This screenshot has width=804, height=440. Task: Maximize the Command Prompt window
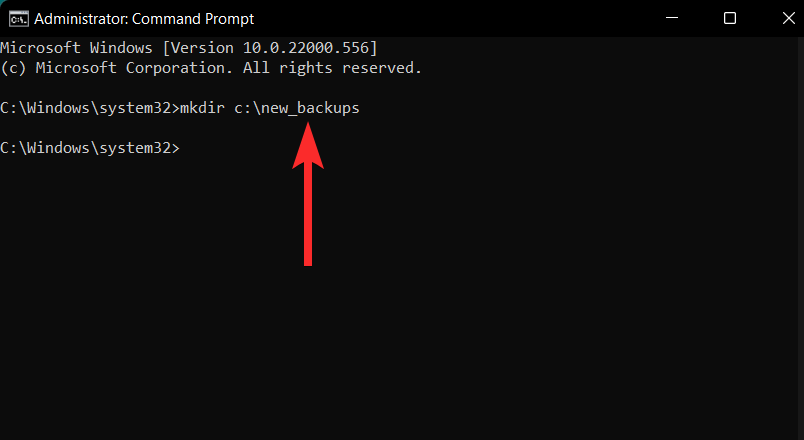[x=730, y=18]
